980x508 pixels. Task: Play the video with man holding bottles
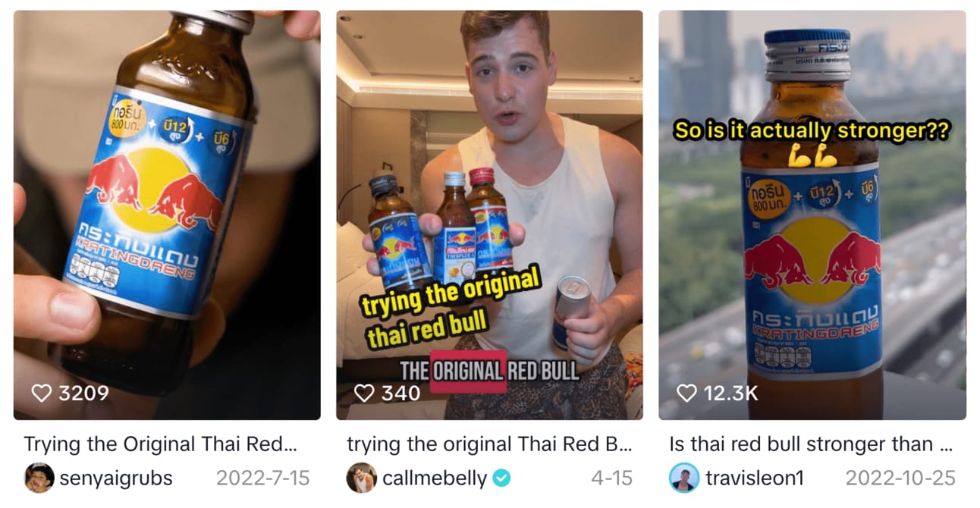tap(489, 215)
